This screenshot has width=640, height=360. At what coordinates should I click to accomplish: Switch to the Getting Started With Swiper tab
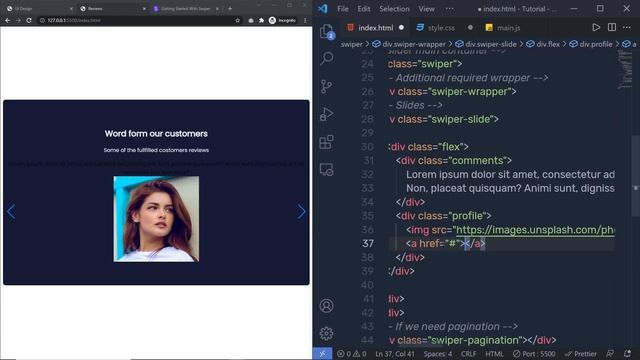tap(186, 9)
